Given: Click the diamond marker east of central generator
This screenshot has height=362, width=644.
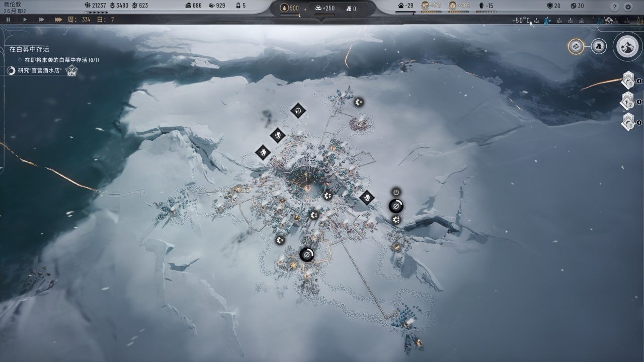Looking at the screenshot, I should point(367,198).
